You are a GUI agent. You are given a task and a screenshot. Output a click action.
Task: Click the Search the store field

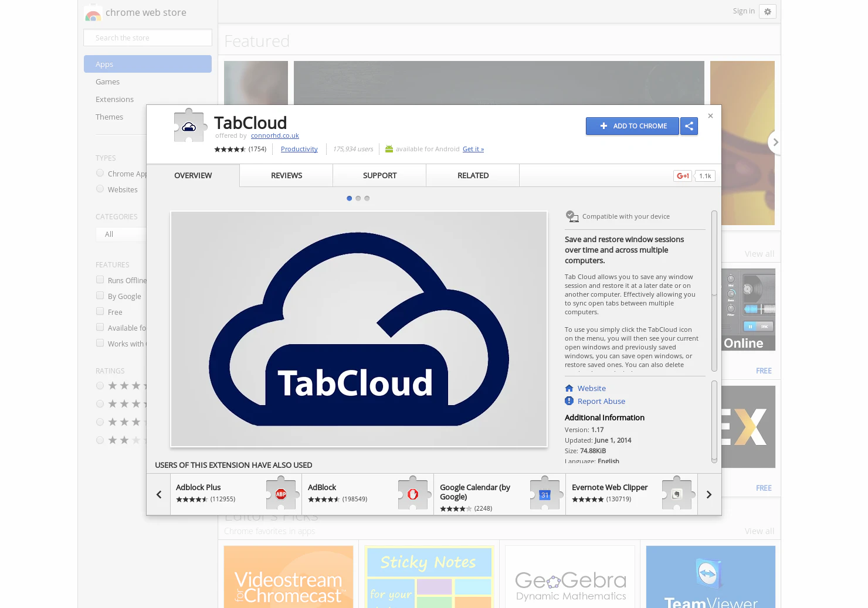click(x=148, y=38)
